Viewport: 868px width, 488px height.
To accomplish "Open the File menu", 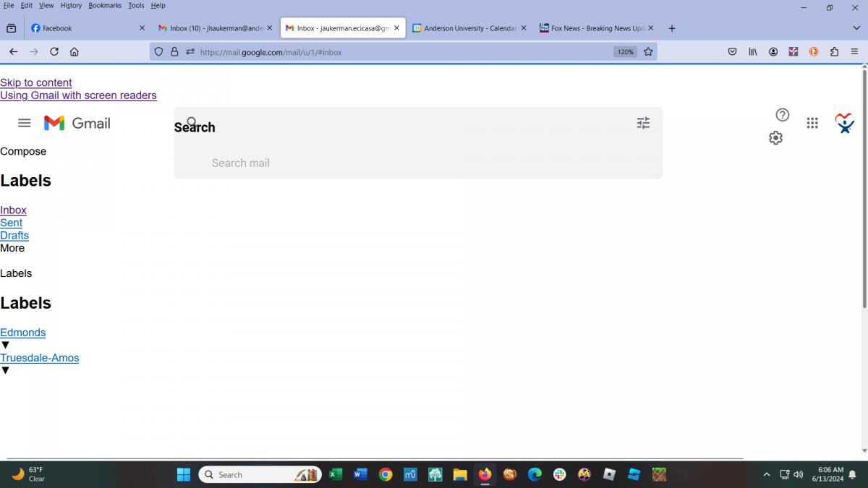I will 9,5.
